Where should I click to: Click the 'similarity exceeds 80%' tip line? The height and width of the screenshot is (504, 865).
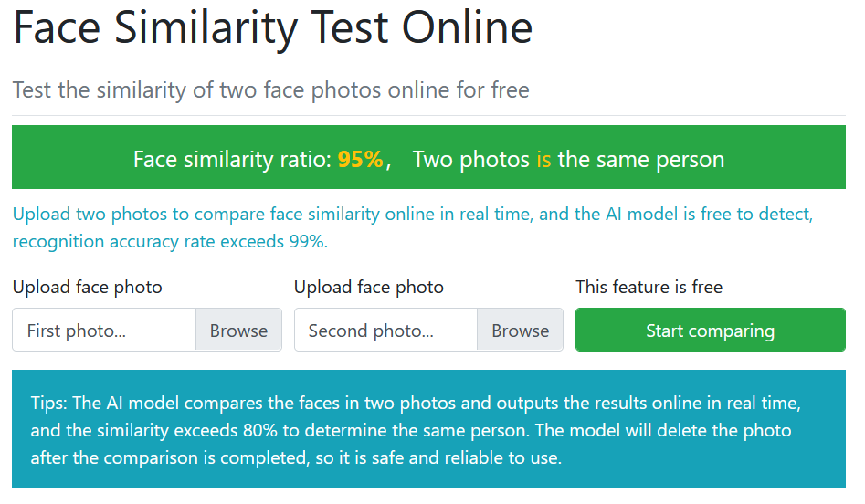pyautogui.click(x=411, y=430)
